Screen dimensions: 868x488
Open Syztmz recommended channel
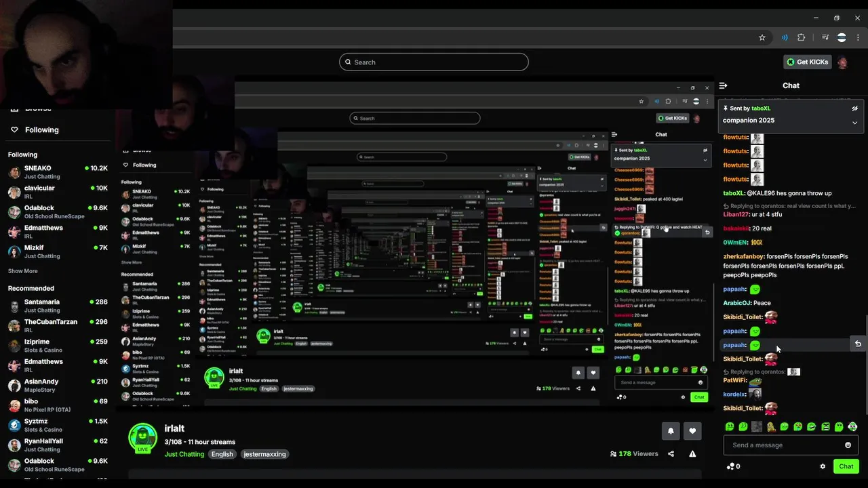click(x=58, y=425)
